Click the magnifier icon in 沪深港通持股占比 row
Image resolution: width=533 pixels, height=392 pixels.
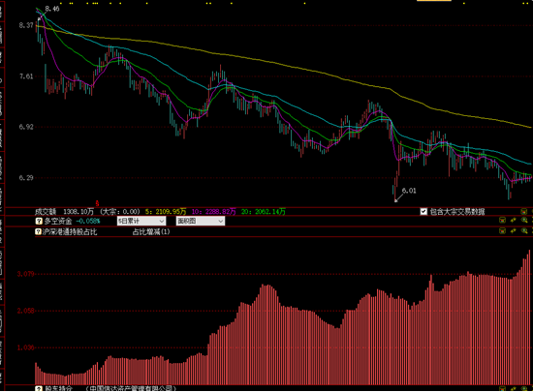point(524,230)
